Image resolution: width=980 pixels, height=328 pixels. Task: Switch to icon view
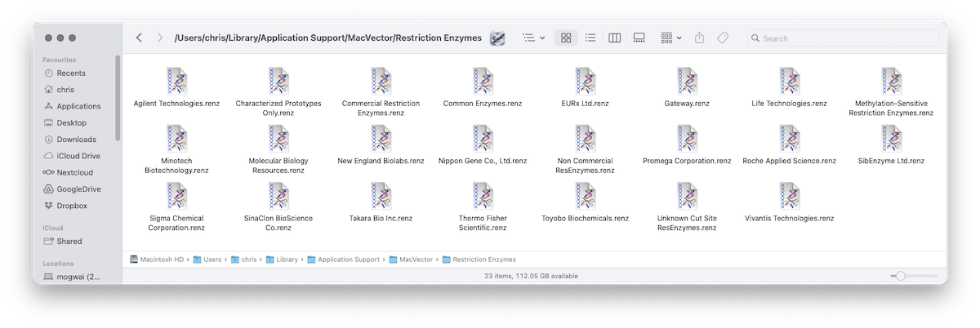[x=566, y=38]
